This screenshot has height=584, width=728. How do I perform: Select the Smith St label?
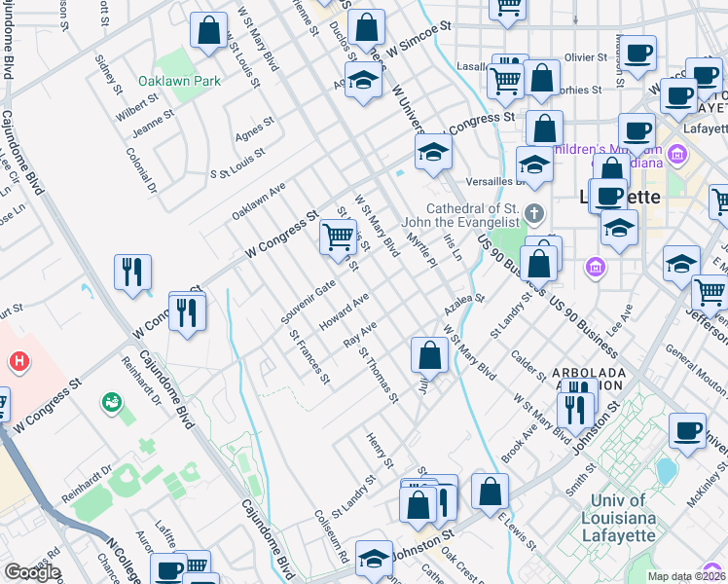pyautogui.click(x=581, y=481)
